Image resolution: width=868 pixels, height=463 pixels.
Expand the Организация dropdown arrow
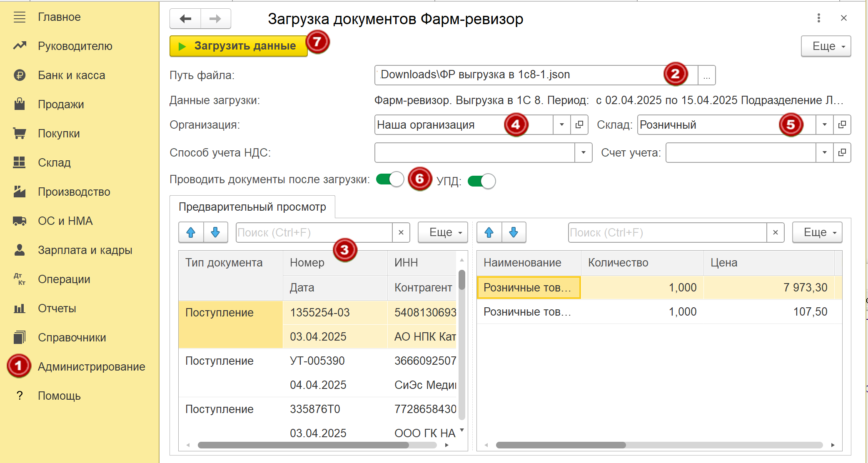coord(561,124)
